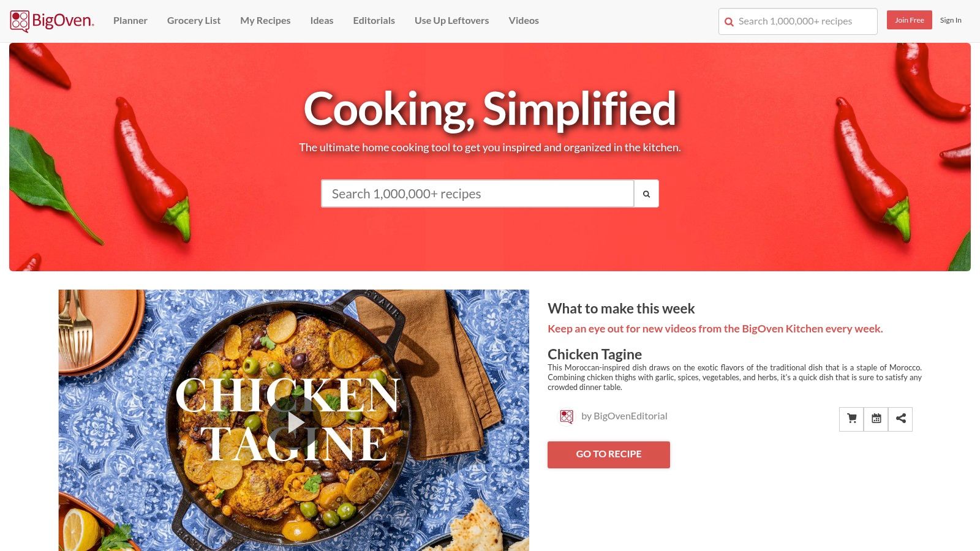This screenshot has width=980, height=551.
Task: Click the hero search magnifier button
Action: point(646,193)
